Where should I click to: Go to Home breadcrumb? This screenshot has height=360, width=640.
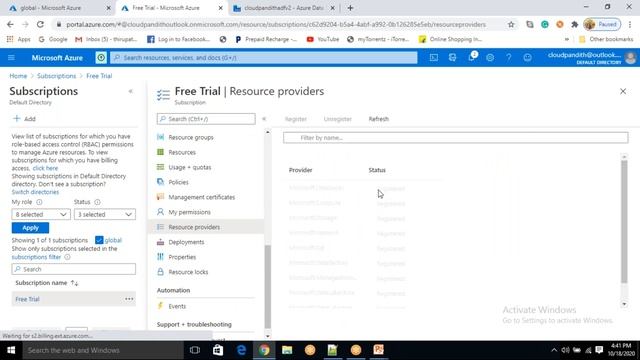pyautogui.click(x=18, y=76)
